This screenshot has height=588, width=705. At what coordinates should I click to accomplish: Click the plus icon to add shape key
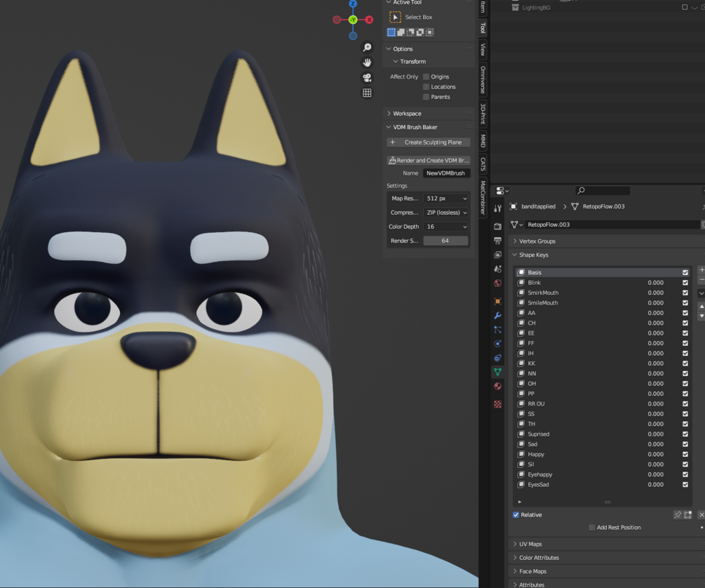click(x=701, y=269)
